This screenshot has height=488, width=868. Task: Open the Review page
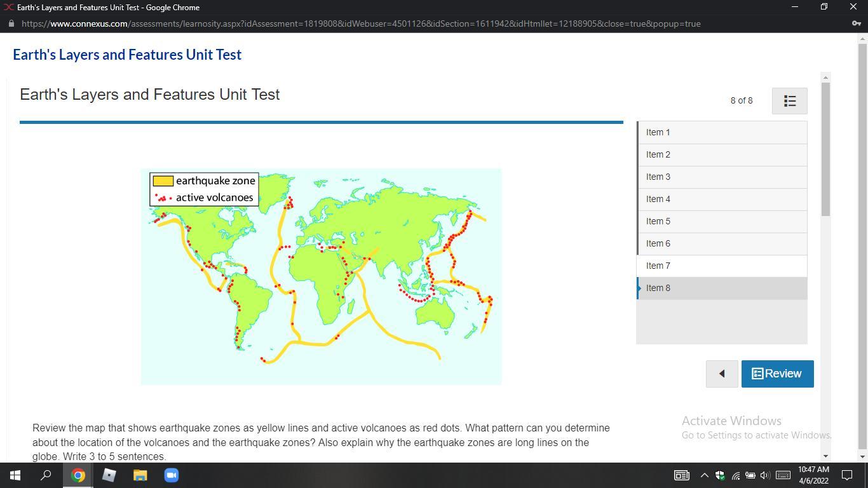pos(777,374)
